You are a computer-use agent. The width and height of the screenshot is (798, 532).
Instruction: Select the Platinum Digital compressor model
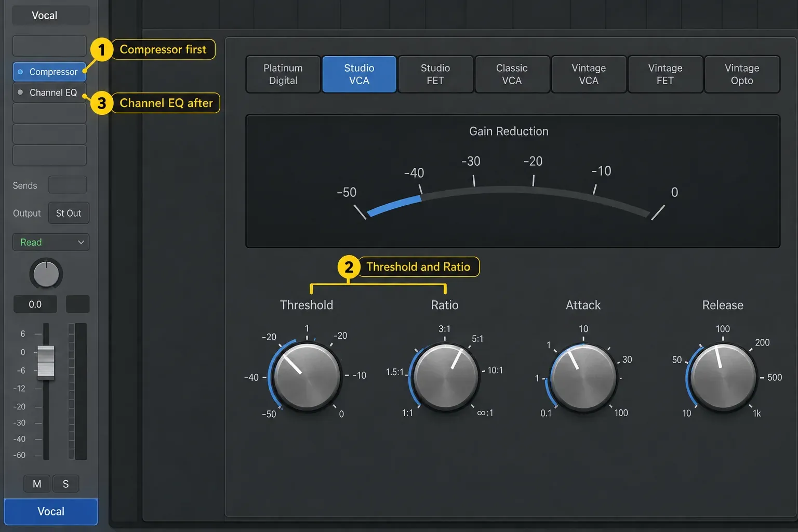tap(283, 74)
